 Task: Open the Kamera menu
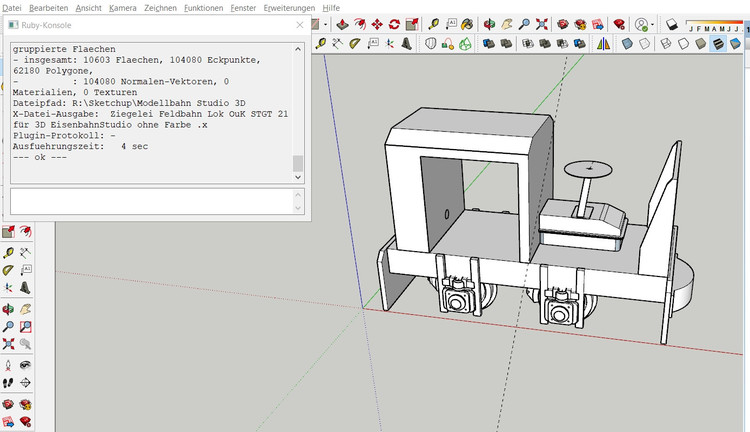point(122,7)
